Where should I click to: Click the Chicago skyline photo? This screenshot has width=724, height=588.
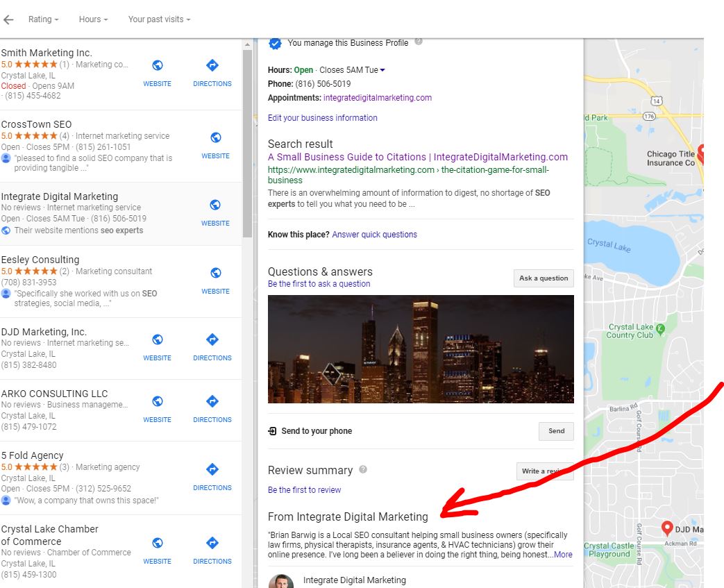click(421, 349)
